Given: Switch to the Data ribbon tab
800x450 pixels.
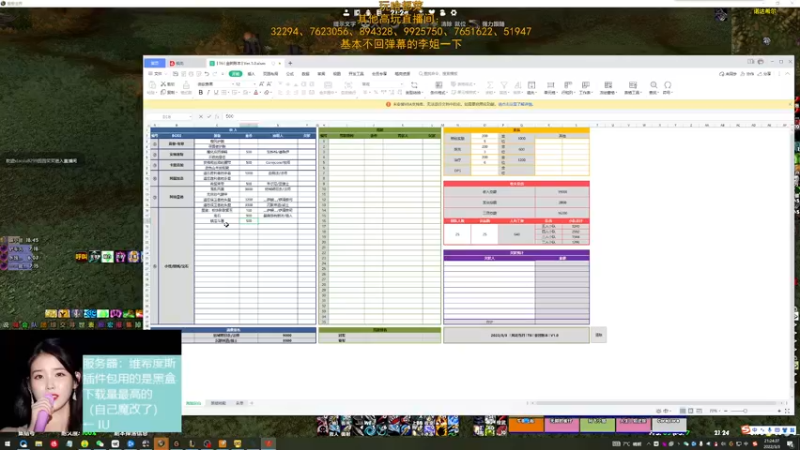Looking at the screenshot, I should pyautogui.click(x=306, y=74).
